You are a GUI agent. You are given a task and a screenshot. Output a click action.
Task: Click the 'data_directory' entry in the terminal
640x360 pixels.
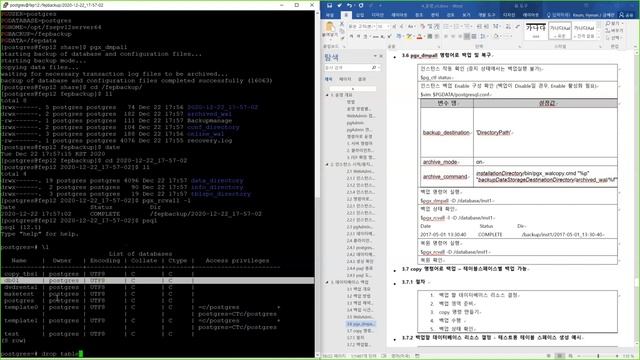click(x=217, y=180)
